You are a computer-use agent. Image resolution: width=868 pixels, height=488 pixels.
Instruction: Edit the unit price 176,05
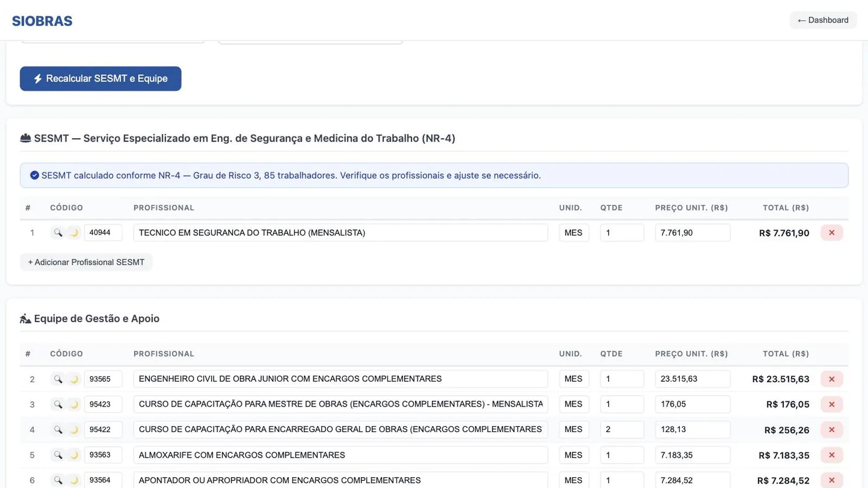pos(692,404)
